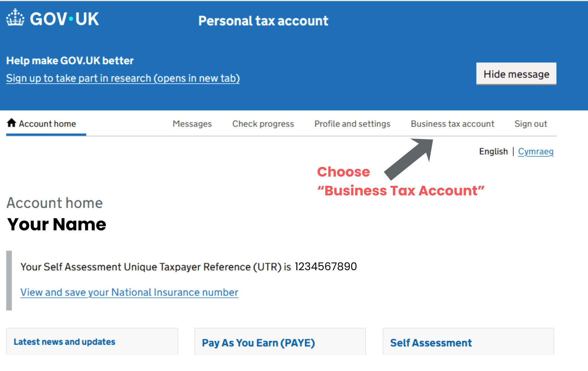Switch language to Cymraeg
Screen dimensions: 588x371
click(535, 151)
